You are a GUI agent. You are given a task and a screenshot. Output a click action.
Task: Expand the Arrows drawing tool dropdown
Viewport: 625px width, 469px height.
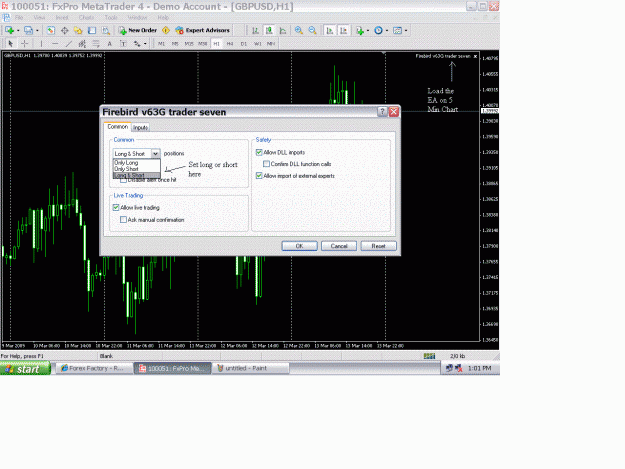point(145,43)
